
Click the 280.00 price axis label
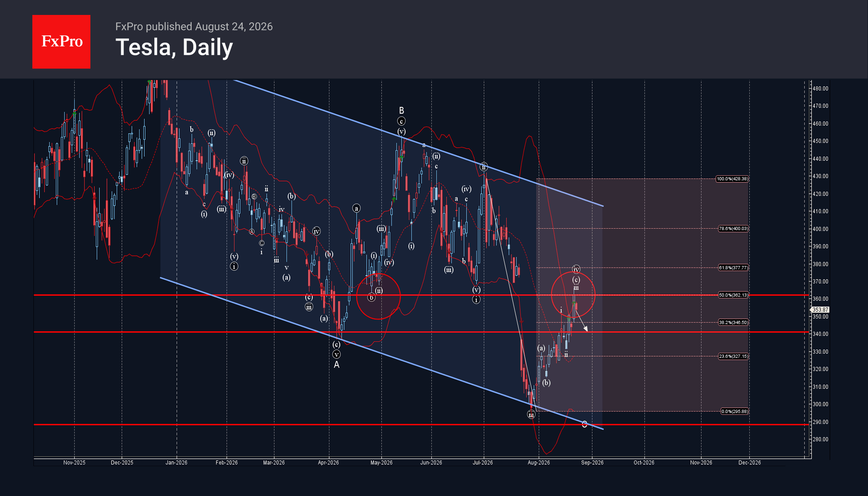(x=820, y=440)
